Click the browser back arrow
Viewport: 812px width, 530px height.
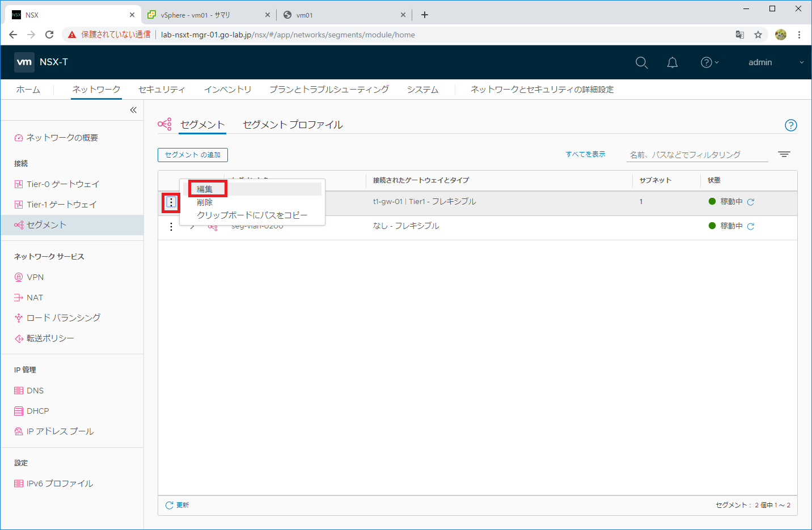13,35
